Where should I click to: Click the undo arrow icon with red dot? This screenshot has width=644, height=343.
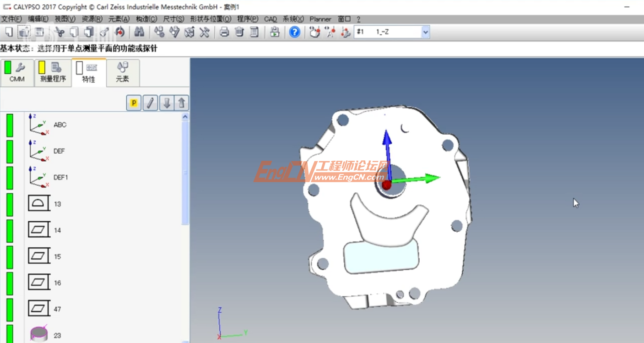(120, 32)
